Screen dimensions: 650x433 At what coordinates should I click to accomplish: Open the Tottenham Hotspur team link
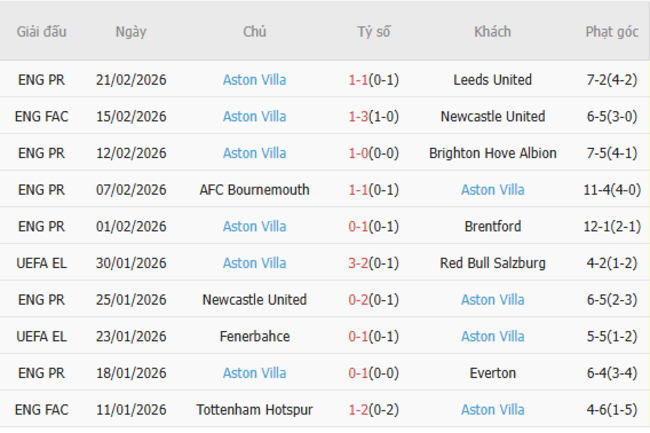coord(254,410)
